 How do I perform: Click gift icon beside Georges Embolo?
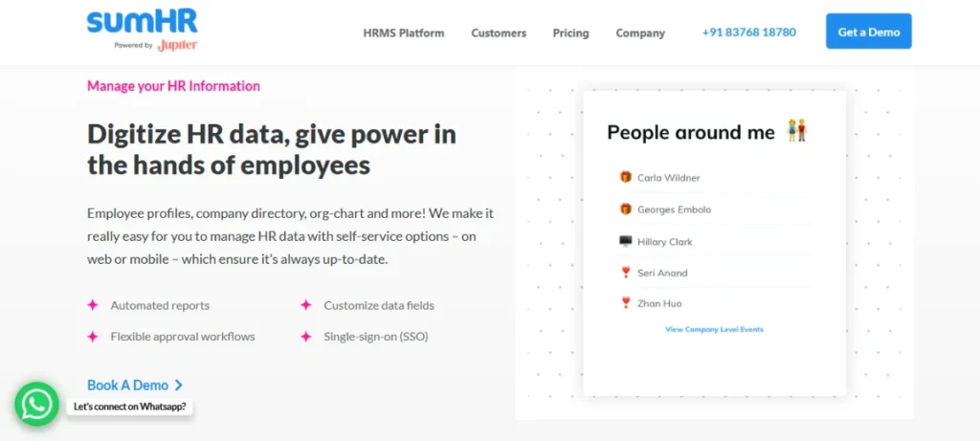click(x=626, y=209)
